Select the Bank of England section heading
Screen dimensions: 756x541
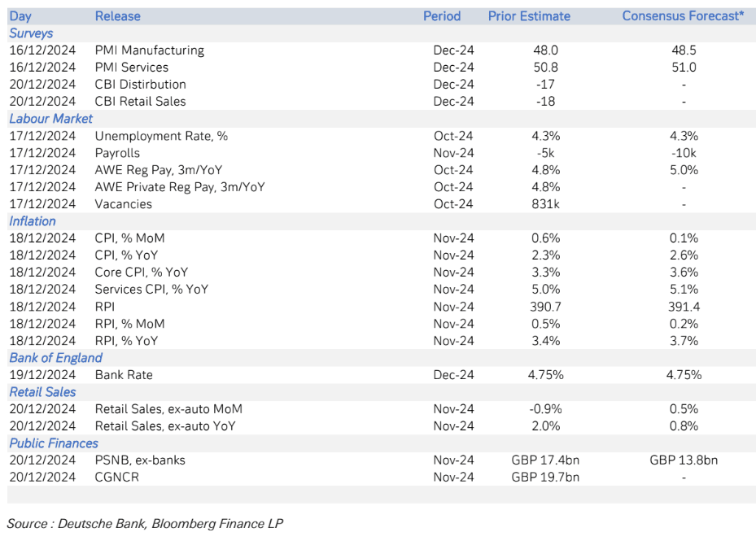pos(55,358)
